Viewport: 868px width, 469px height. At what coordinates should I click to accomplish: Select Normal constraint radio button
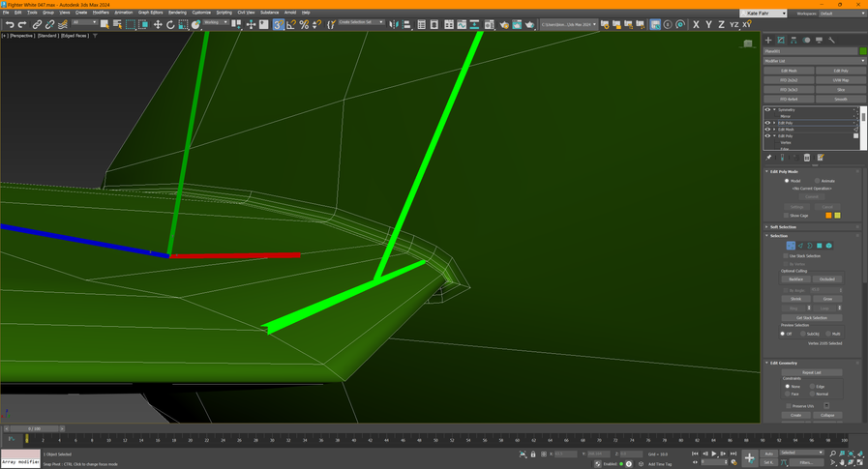pos(813,394)
